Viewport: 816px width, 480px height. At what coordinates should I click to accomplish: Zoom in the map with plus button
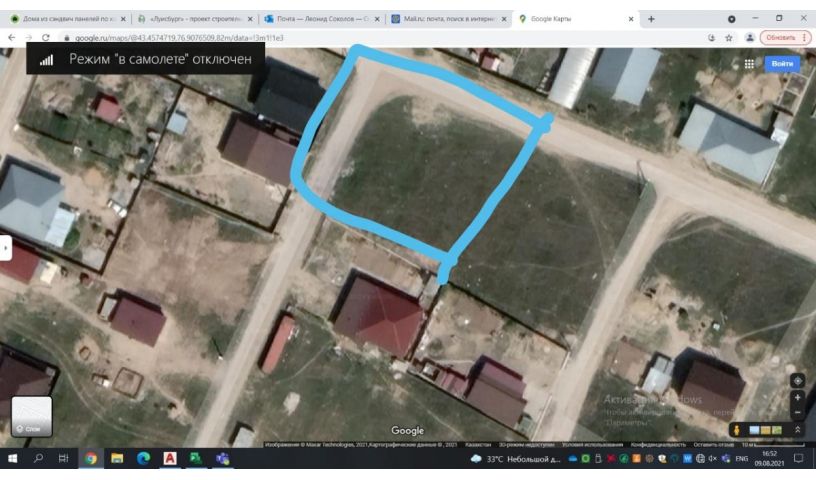point(797,397)
